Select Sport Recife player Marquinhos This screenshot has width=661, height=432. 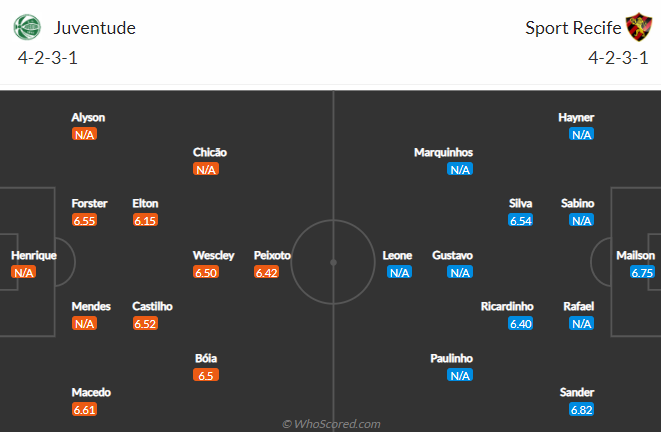coord(444,152)
